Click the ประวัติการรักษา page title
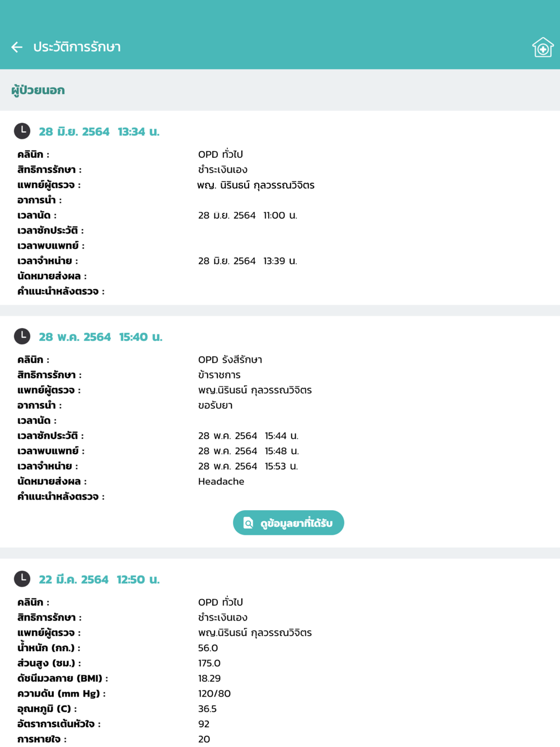This screenshot has width=560, height=747. 77,47
